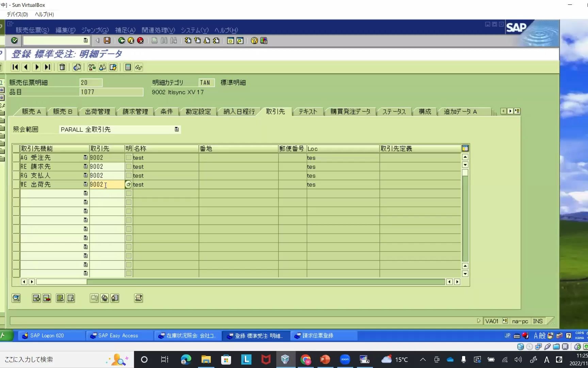This screenshot has height=368, width=588.
Task: Select the checkbox in the AG 受注先 row
Action: point(128,157)
